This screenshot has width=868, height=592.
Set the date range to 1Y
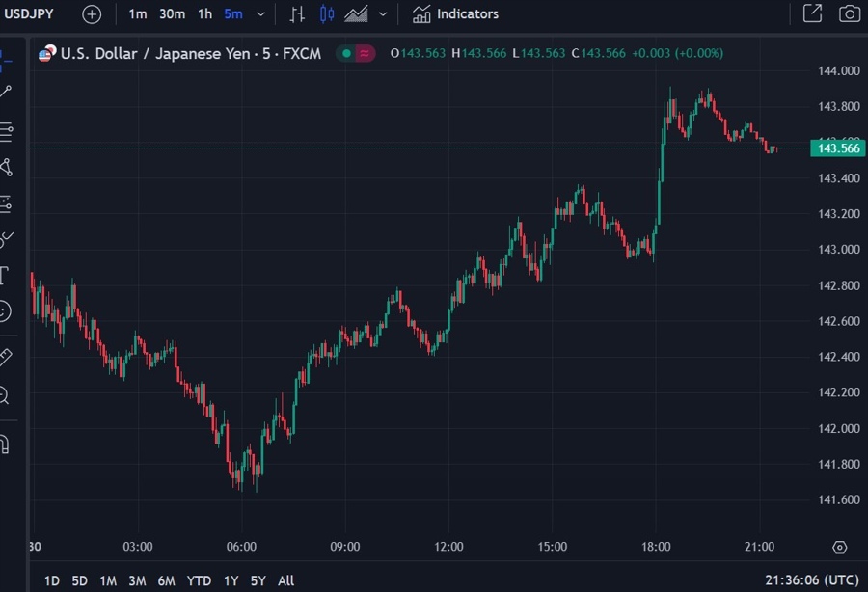click(231, 580)
